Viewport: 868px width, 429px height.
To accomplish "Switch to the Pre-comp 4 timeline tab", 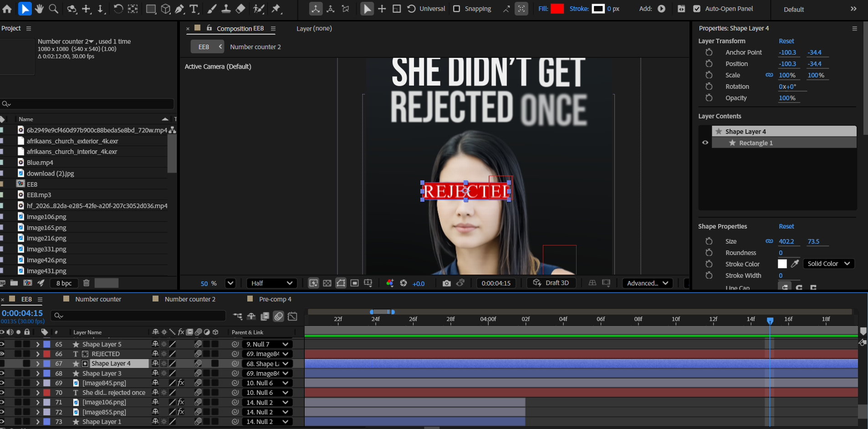I will click(275, 299).
